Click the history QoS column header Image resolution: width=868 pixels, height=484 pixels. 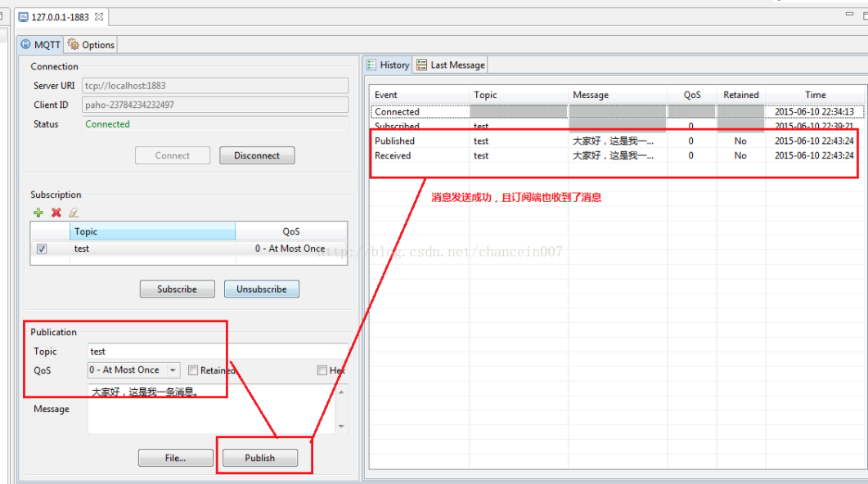point(692,95)
